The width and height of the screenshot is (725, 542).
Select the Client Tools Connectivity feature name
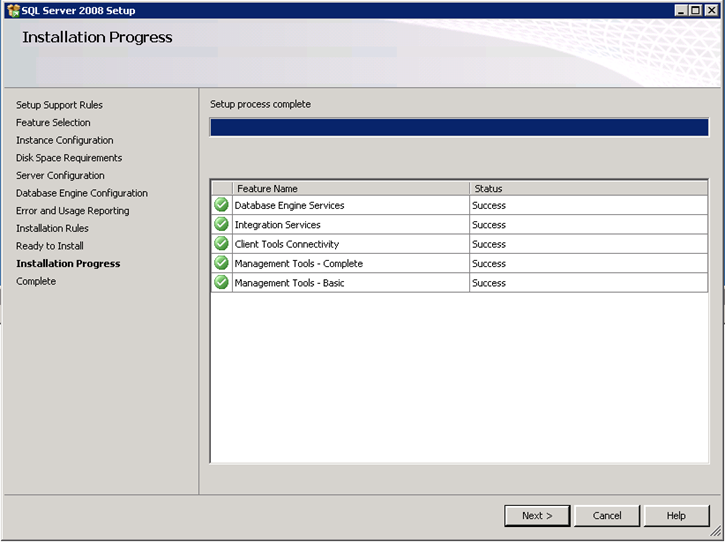[x=287, y=244]
